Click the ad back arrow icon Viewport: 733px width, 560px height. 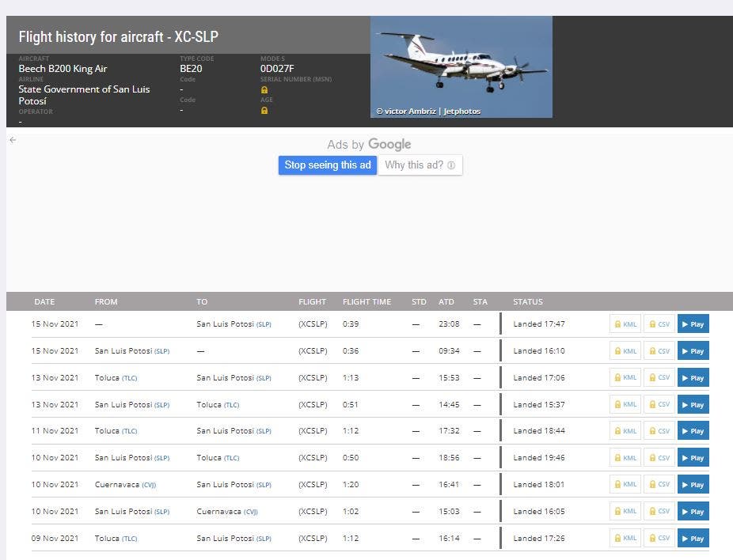coord(13,140)
